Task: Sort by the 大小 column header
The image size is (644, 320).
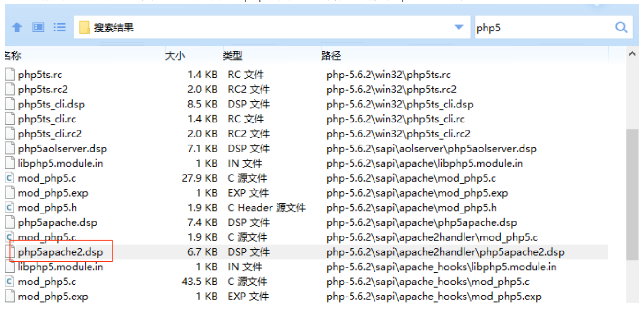Action: click(x=175, y=56)
